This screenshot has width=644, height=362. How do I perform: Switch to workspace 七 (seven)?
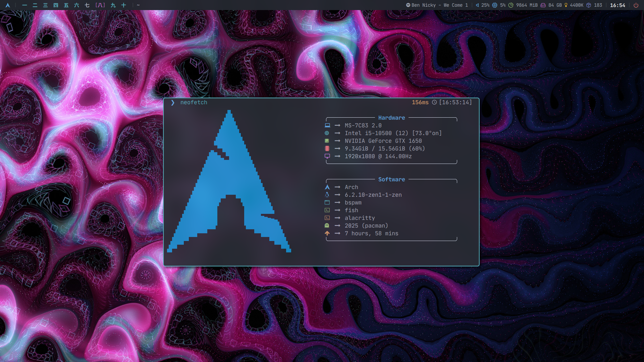click(x=87, y=5)
